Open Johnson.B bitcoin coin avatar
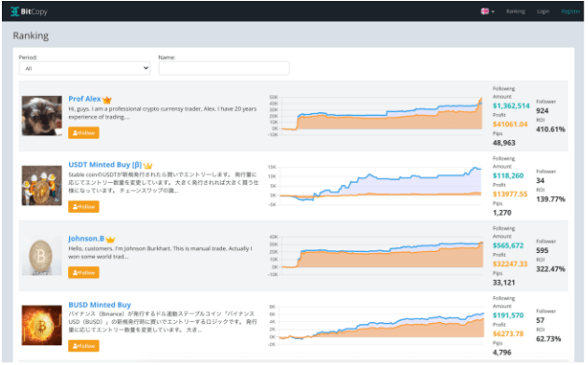 click(x=42, y=256)
